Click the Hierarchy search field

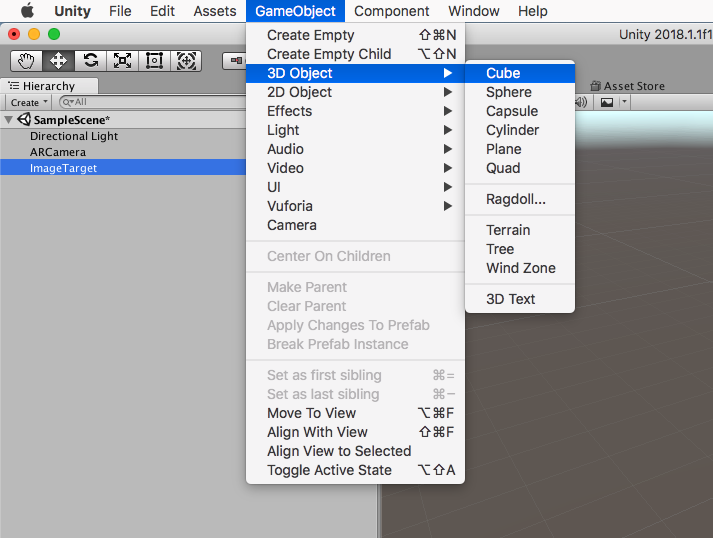click(x=150, y=102)
